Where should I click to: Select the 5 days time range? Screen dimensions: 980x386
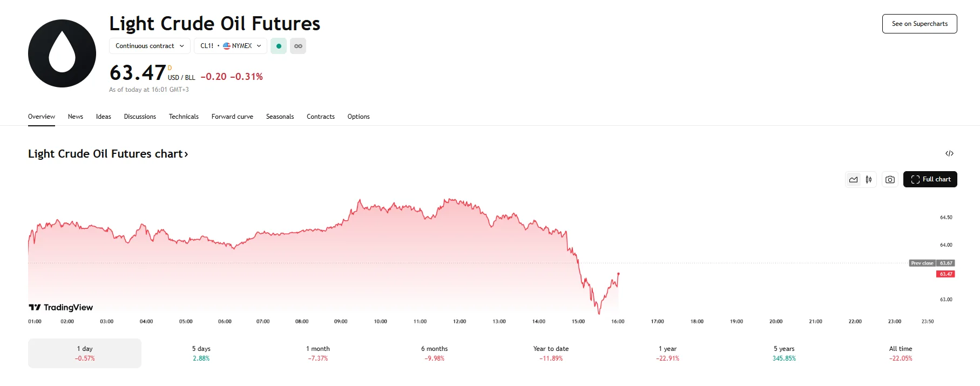coord(200,353)
